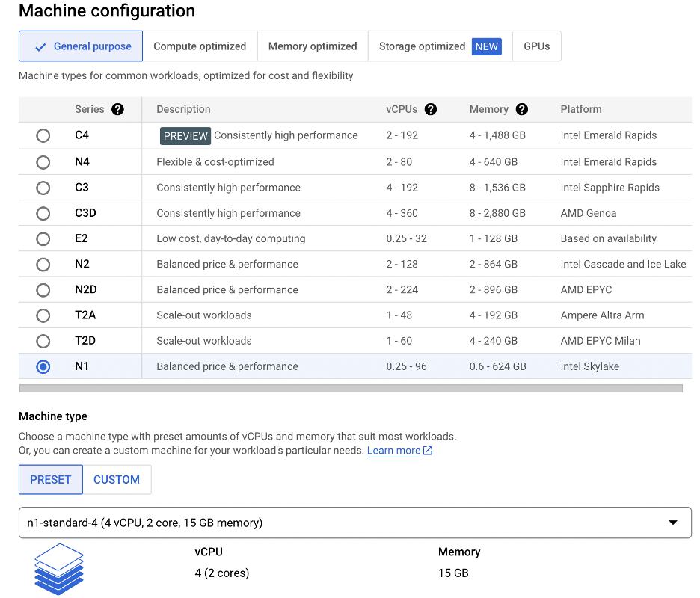Select the N2 series radio button

click(x=43, y=265)
